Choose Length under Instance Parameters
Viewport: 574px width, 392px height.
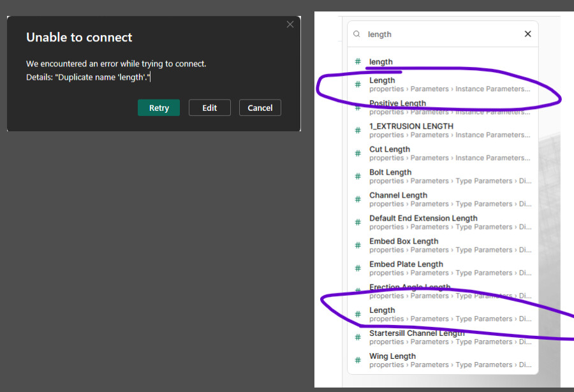pyautogui.click(x=446, y=84)
